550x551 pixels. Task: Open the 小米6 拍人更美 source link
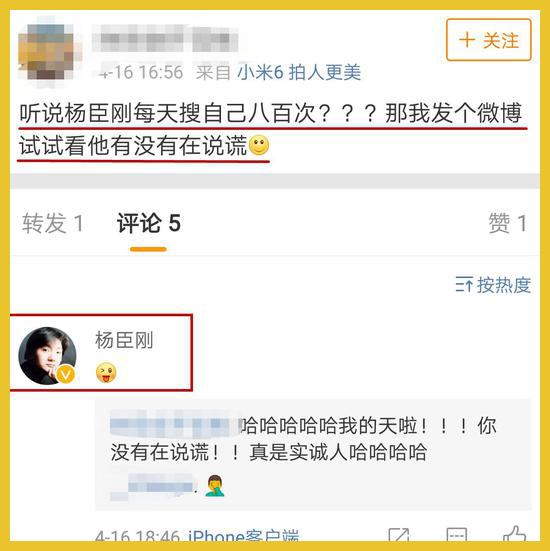[x=299, y=72]
